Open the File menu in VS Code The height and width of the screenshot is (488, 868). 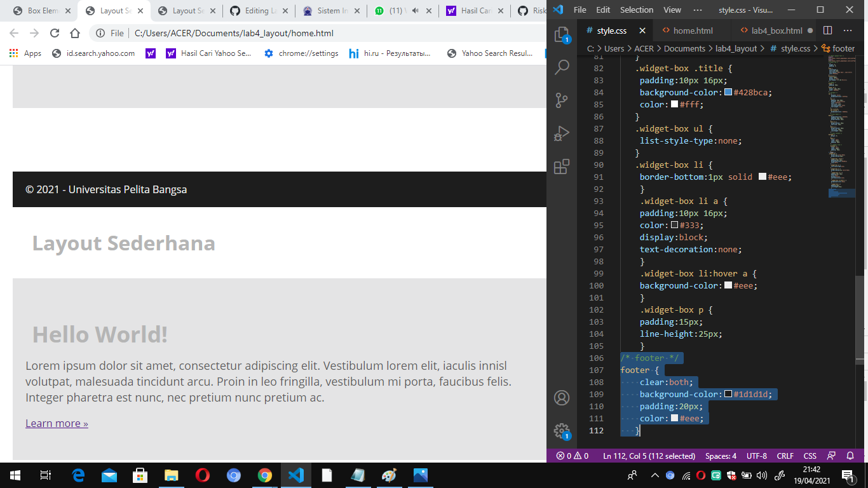[579, 10]
